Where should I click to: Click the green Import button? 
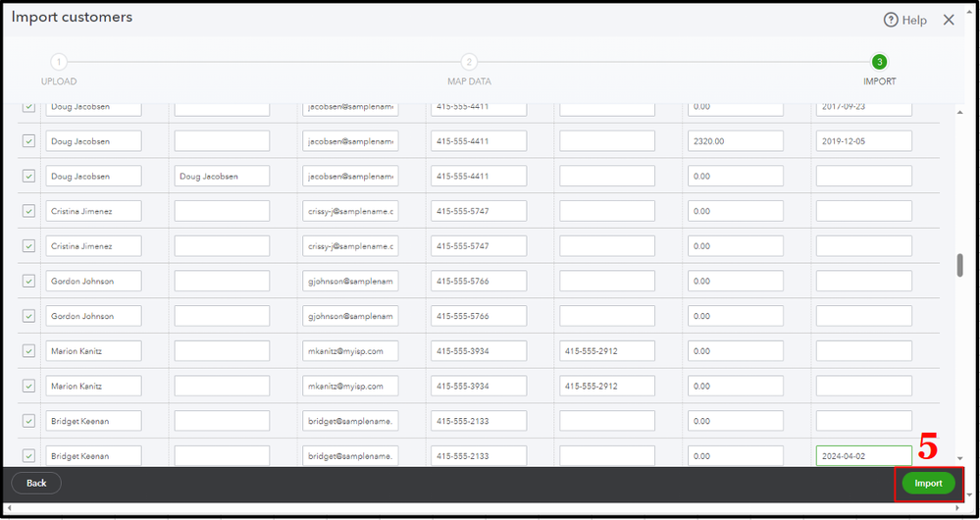(928, 483)
